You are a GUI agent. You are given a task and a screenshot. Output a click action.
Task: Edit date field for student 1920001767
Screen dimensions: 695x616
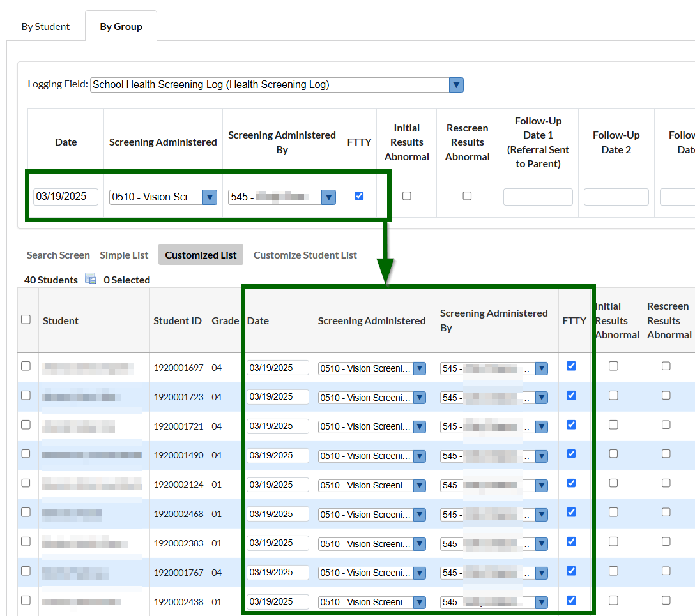pyautogui.click(x=277, y=572)
